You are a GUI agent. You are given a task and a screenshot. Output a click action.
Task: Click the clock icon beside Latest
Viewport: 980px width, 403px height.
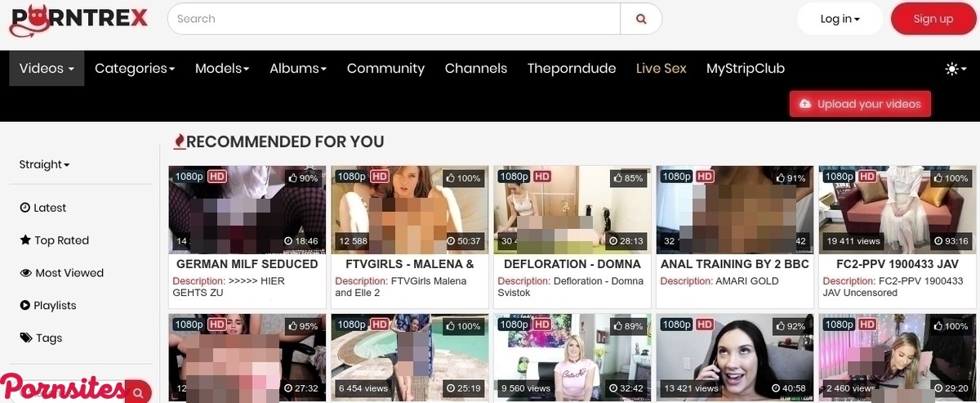click(x=25, y=208)
